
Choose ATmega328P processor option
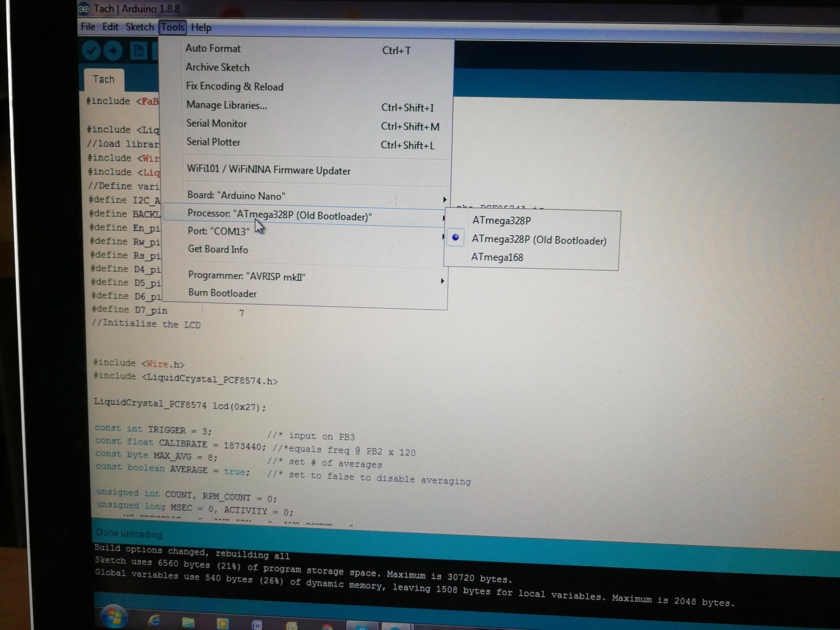501,221
